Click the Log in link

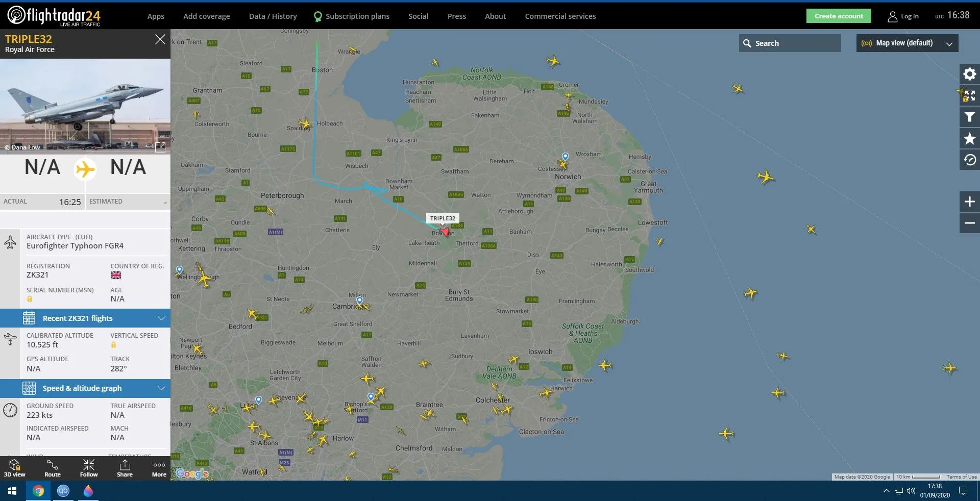[x=903, y=16]
